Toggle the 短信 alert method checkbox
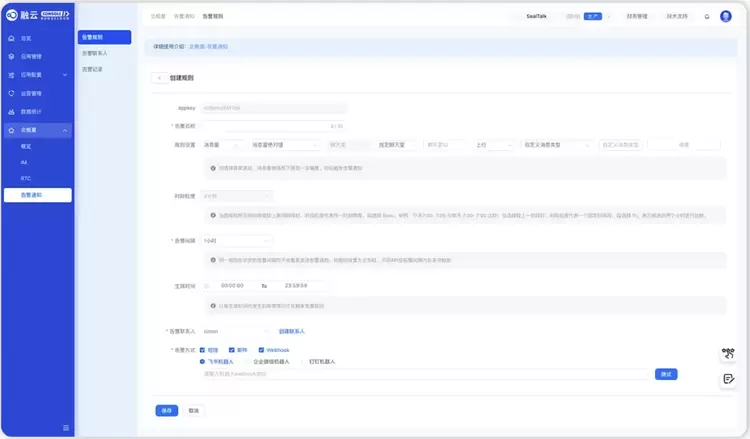This screenshot has height=439, width=750. pos(203,350)
